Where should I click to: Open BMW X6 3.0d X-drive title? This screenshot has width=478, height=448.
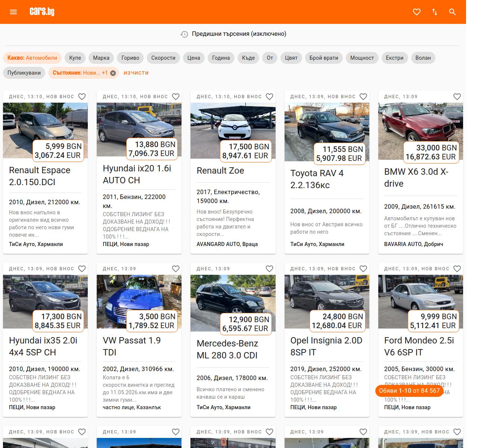pyautogui.click(x=416, y=178)
